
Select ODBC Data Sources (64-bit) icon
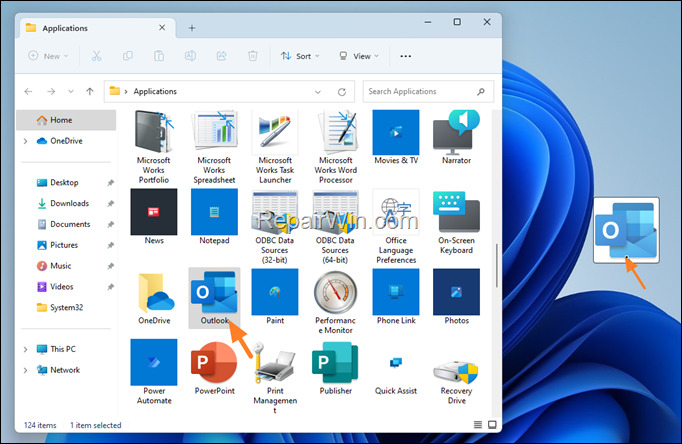coord(335,212)
